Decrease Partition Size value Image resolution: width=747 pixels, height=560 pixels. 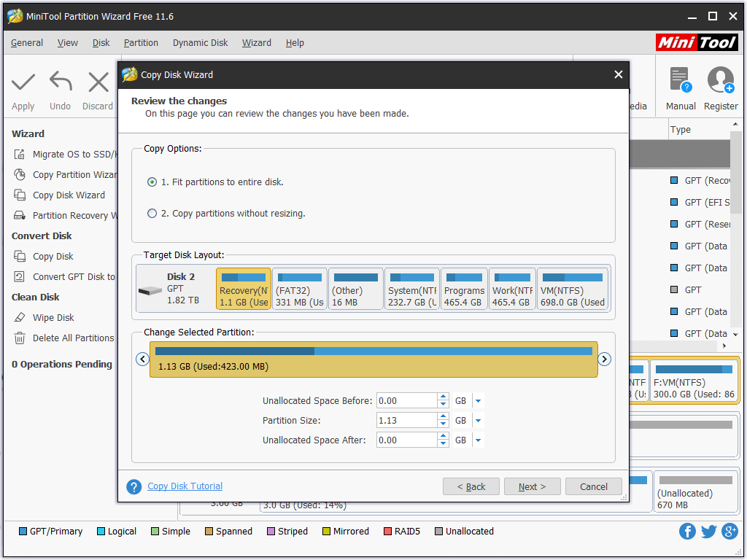[443, 424]
